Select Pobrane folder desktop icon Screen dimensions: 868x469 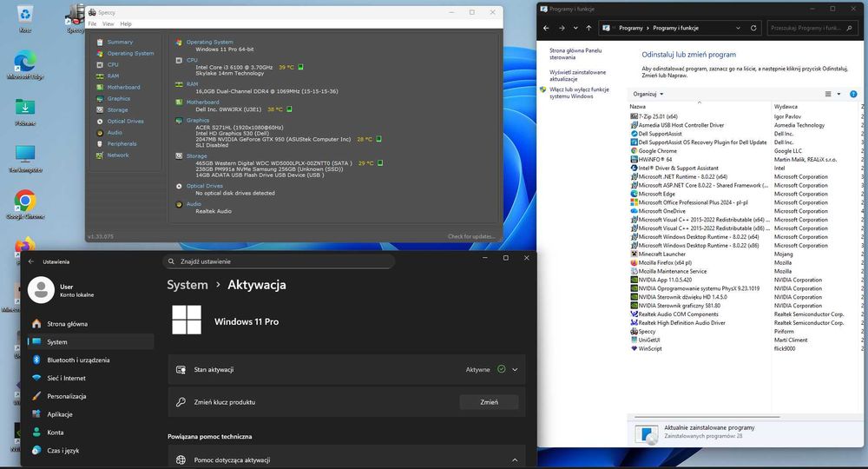point(25,112)
